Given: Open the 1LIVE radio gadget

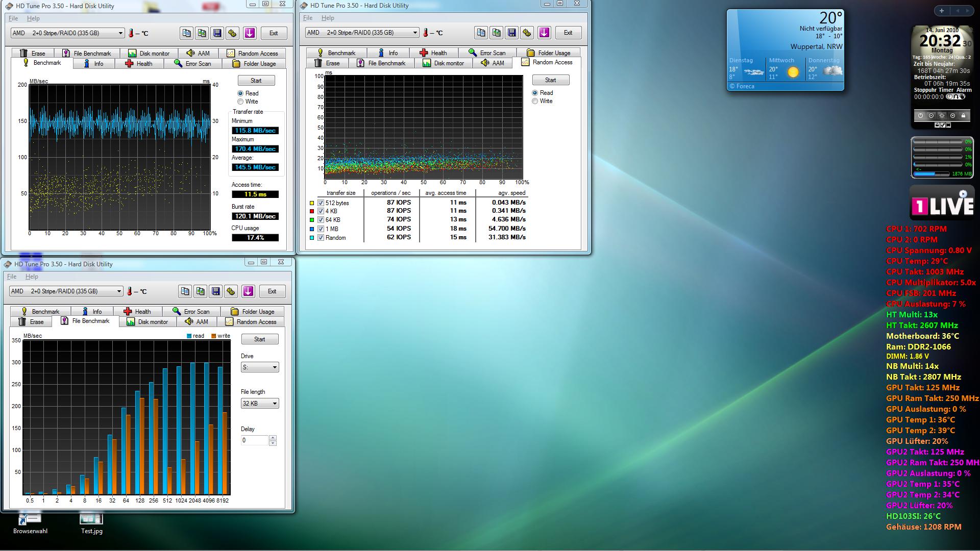Looking at the screenshot, I should tap(942, 204).
